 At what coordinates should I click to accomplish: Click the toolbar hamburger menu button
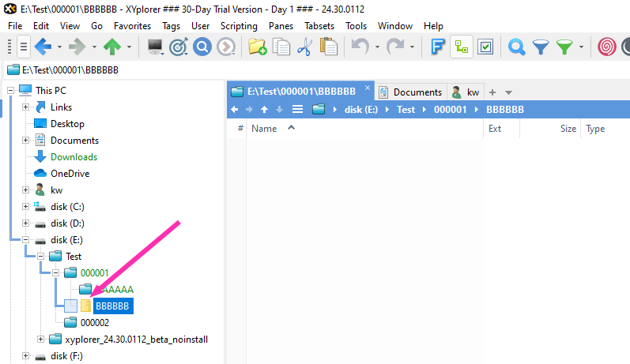[x=24, y=47]
